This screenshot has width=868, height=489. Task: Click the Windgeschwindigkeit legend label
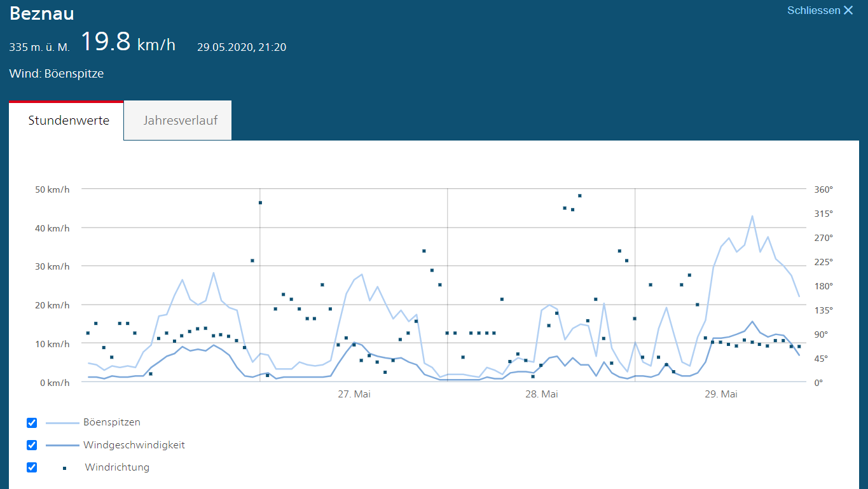134,445
